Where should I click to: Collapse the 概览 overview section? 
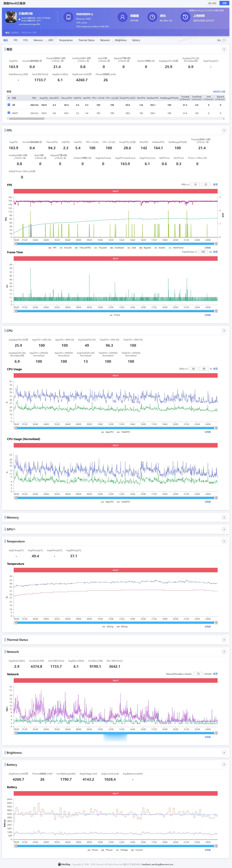point(224,49)
